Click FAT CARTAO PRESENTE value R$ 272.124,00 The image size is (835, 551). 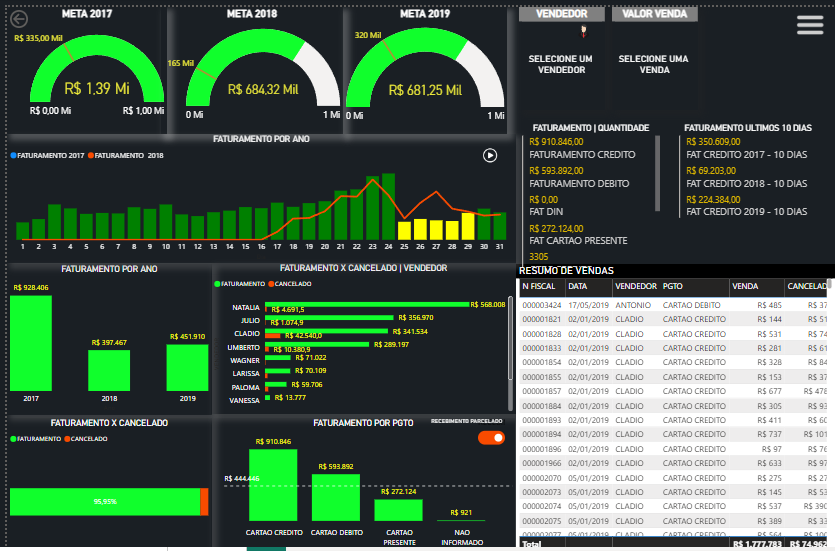point(556,229)
